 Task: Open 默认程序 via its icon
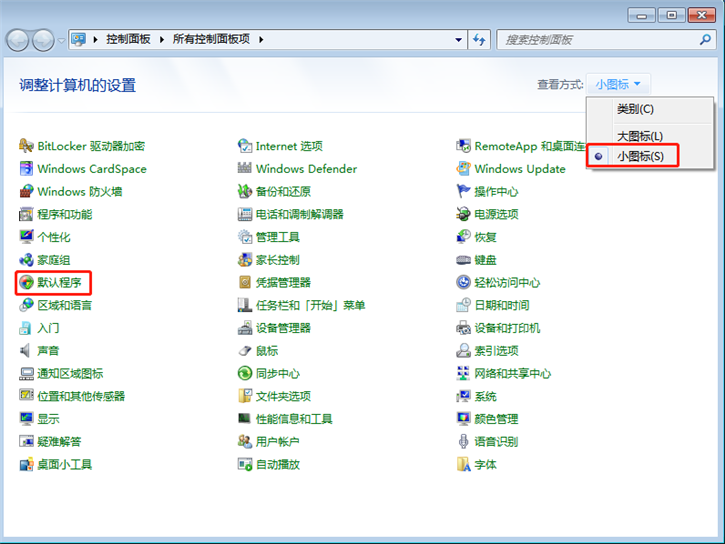[x=27, y=283]
